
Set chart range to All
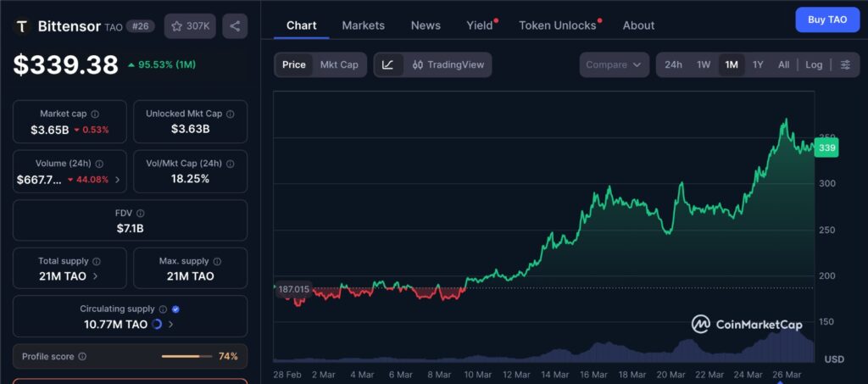pos(783,64)
